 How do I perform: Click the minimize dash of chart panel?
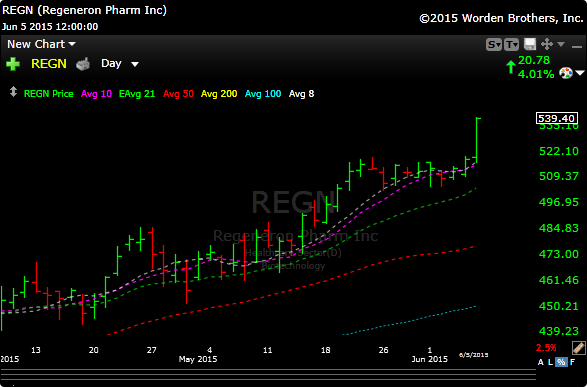pyautogui.click(x=577, y=46)
